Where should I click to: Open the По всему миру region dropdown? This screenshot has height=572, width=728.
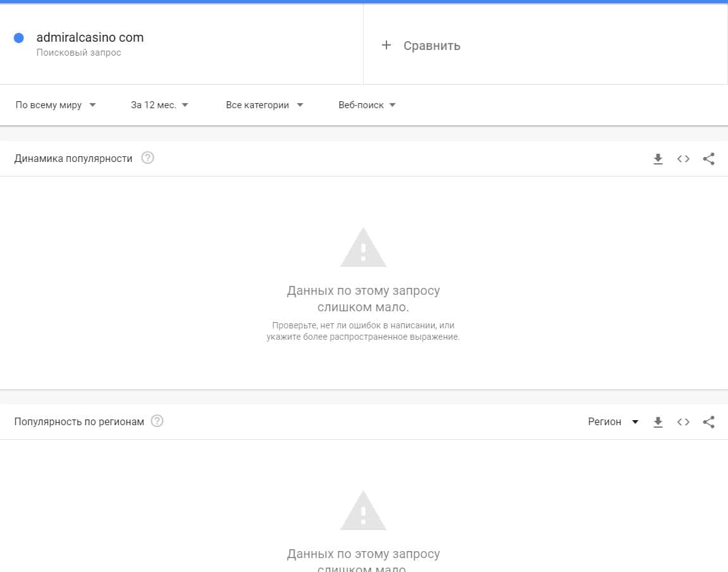pyautogui.click(x=55, y=105)
